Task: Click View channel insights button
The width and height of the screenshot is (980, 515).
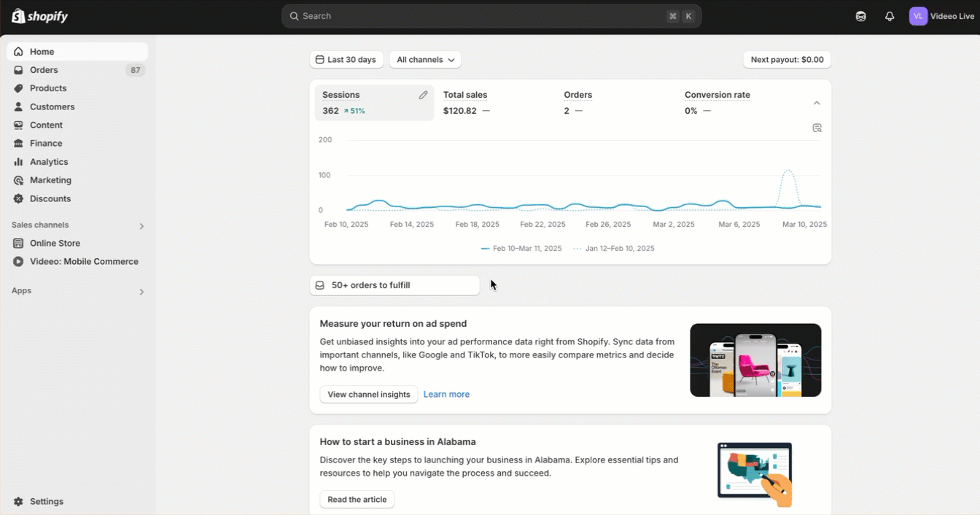Action: coord(369,395)
